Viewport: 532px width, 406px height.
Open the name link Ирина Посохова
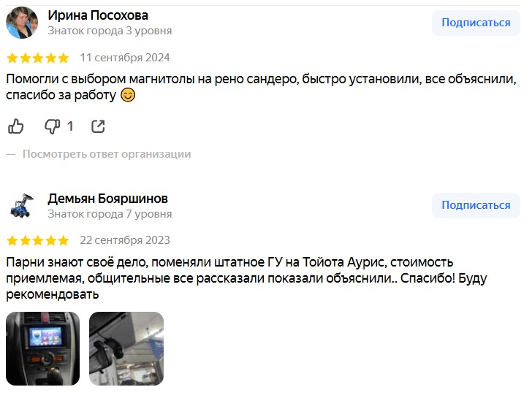pyautogui.click(x=98, y=15)
